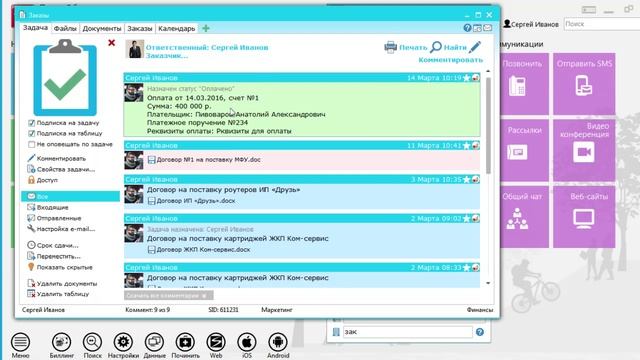This screenshot has width=640, height=360.
Task: Click Заказчик... link under responsible
Action: 167,56
